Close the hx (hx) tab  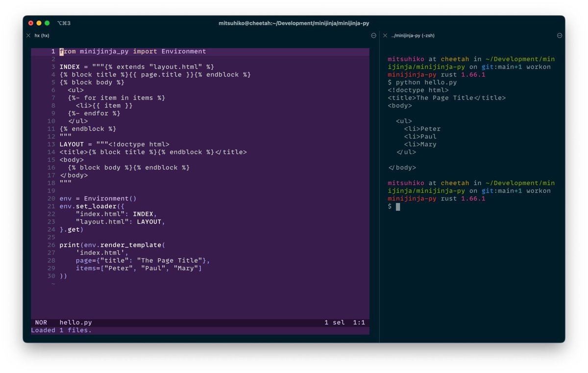click(28, 36)
